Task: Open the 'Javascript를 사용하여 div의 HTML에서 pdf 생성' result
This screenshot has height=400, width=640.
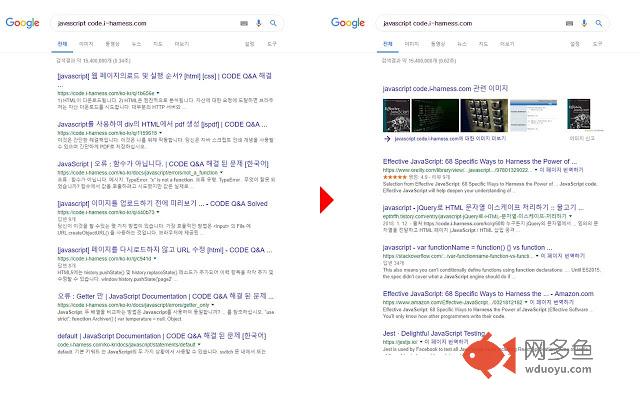Action: [162, 124]
